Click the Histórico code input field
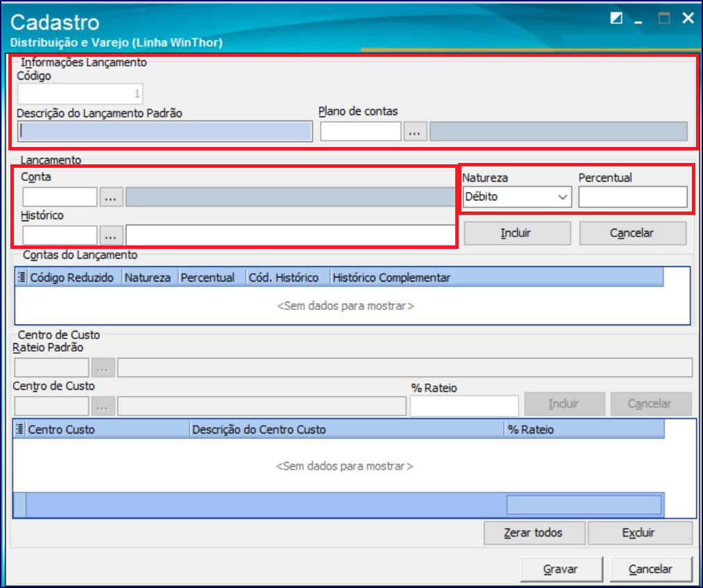 coord(60,236)
